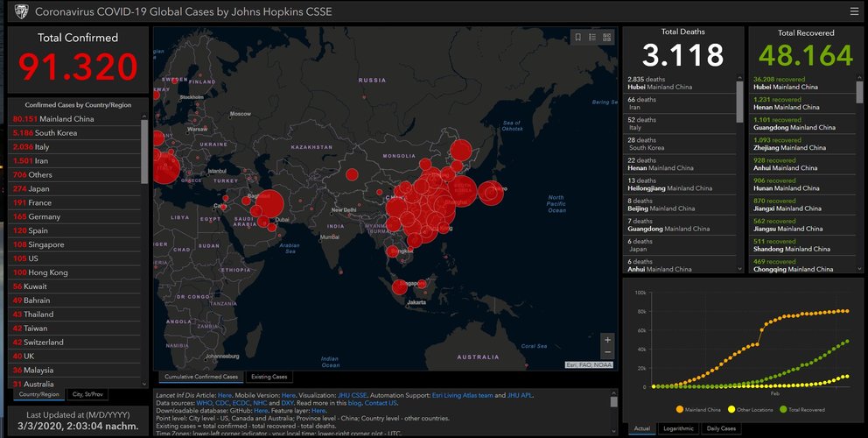868x438 pixels.
Task: Open the basemap gallery grid icon
Action: 606,37
